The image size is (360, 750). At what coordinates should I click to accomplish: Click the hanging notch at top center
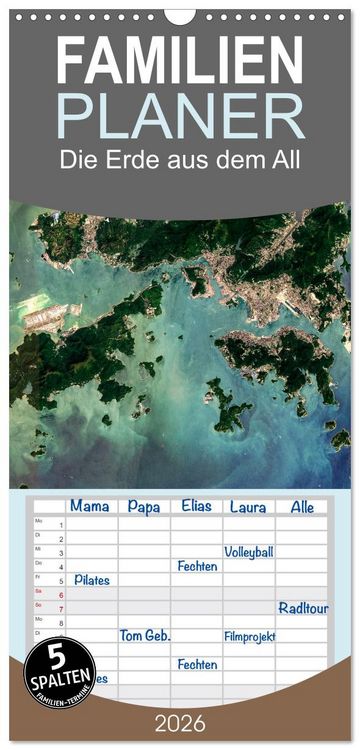coord(180,16)
